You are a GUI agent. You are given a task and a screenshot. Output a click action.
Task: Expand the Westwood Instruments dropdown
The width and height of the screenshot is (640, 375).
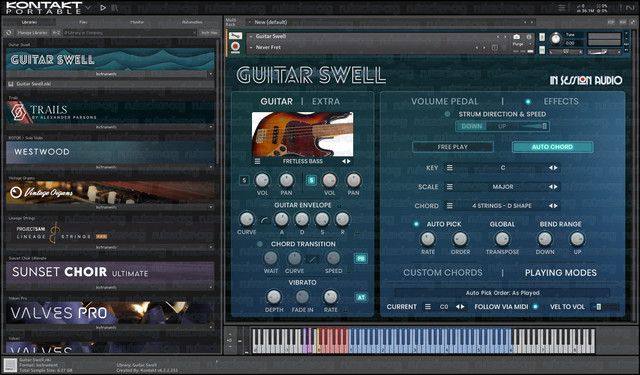[211, 167]
